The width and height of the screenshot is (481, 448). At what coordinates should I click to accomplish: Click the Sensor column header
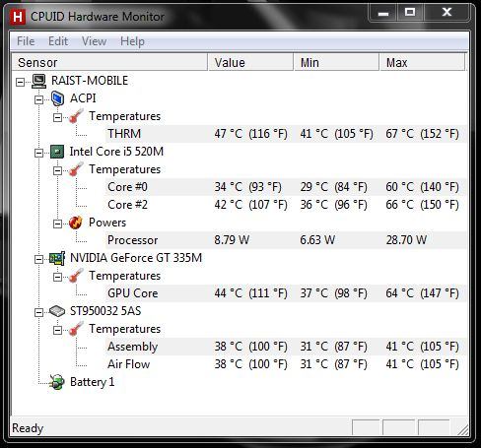[109, 62]
